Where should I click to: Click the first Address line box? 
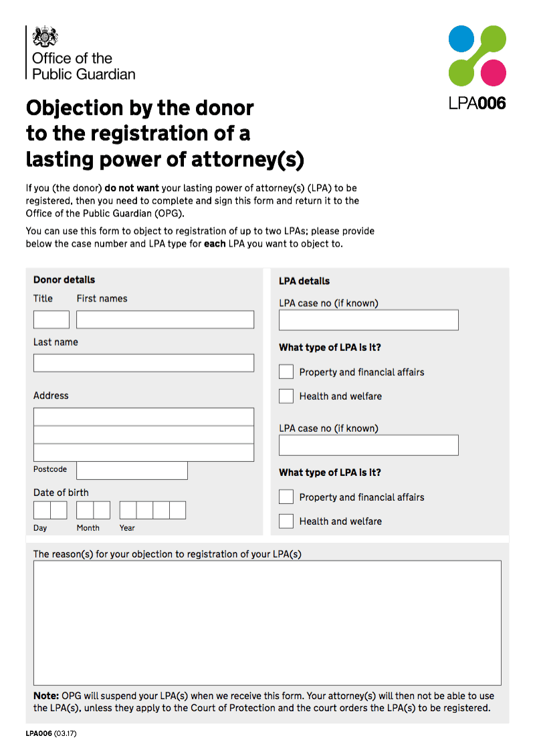click(x=143, y=416)
